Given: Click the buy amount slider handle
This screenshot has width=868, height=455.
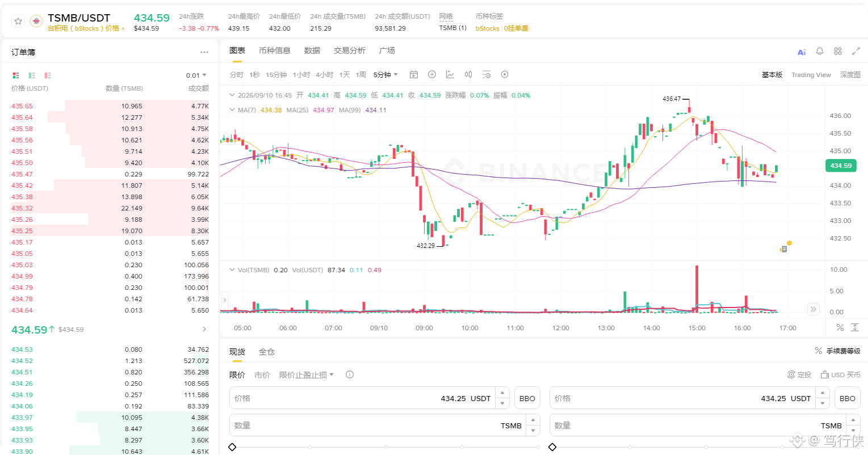Looking at the screenshot, I should [232, 447].
